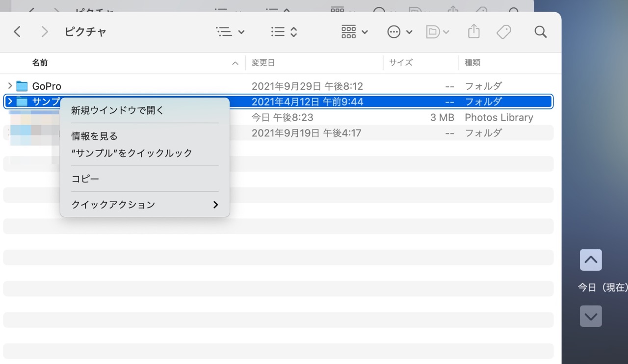Viewport: 628px width, 364px height.
Task: Sort by the サイズ column header
Action: (x=401, y=63)
